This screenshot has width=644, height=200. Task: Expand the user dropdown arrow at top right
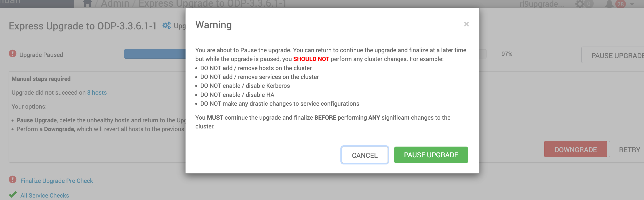(632, 4)
